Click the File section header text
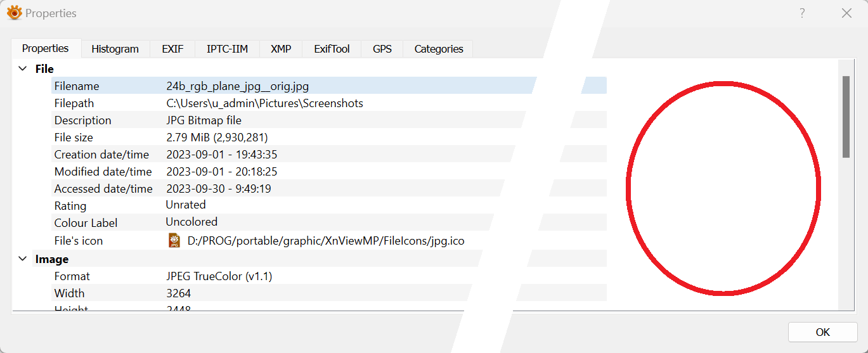The image size is (868, 353). point(44,68)
